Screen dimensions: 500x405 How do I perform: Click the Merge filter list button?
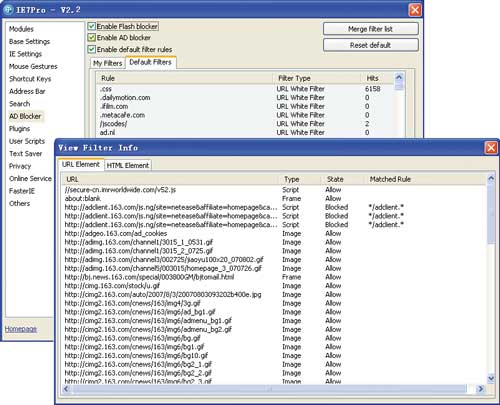(x=370, y=29)
